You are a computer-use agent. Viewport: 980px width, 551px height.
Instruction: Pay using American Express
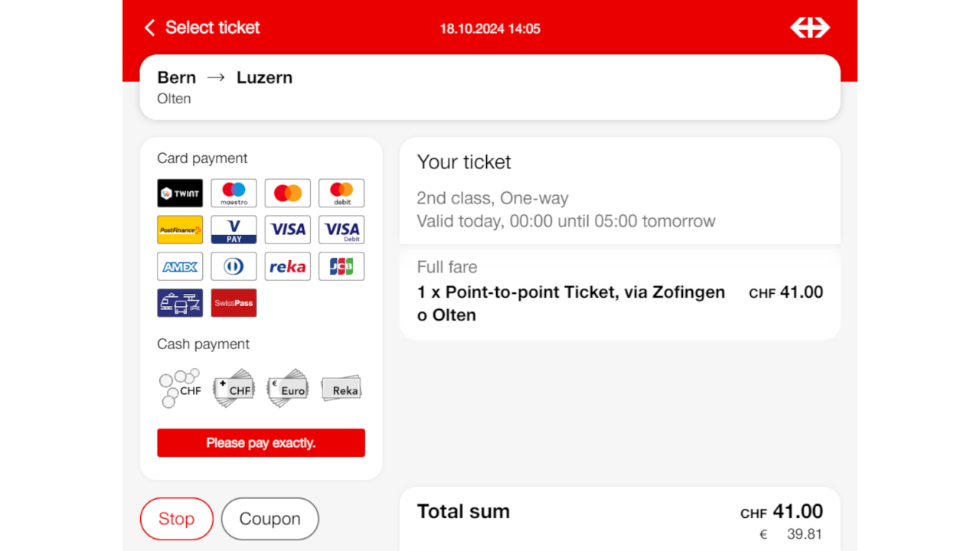tap(180, 266)
